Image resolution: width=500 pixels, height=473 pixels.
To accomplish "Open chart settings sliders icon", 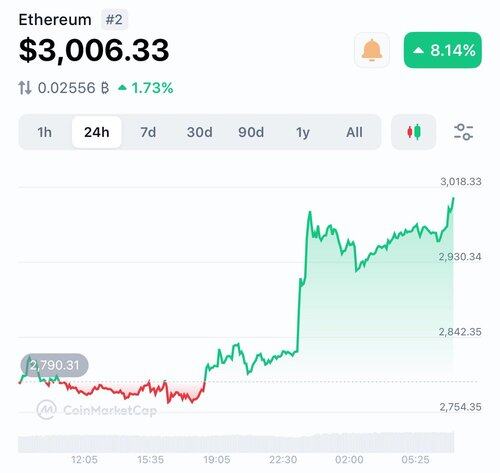I will point(463,132).
